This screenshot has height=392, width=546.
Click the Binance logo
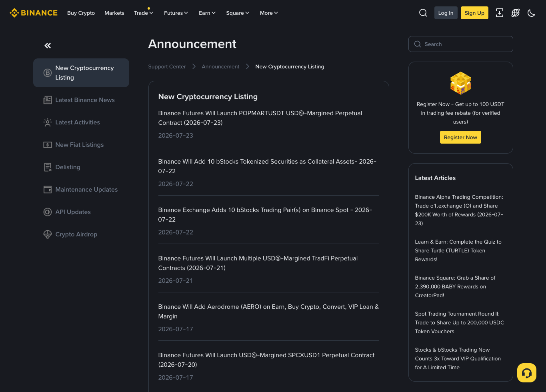34,13
